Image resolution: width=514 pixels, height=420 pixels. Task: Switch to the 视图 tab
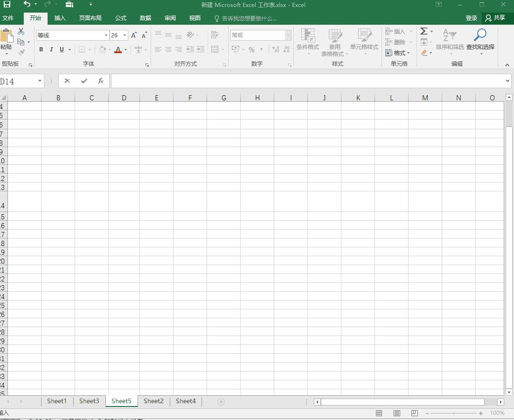pyautogui.click(x=194, y=18)
